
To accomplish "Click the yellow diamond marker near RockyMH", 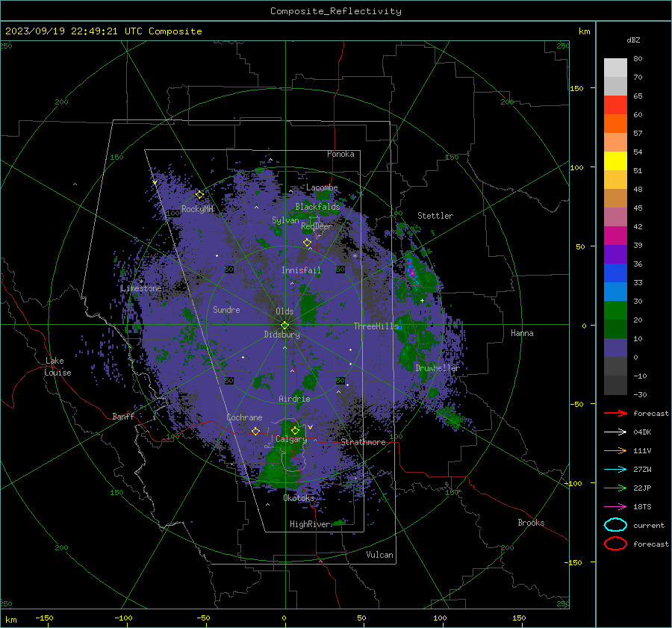I will tap(199, 195).
